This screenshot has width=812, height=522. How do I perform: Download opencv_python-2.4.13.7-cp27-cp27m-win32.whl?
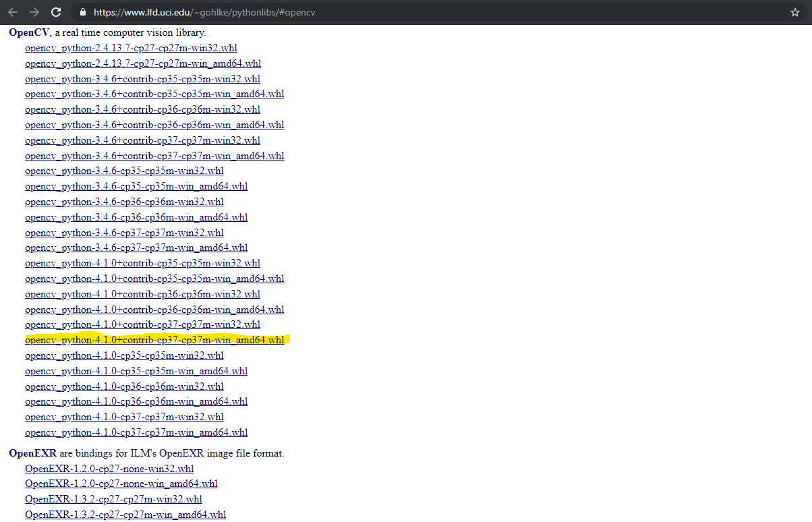pyautogui.click(x=131, y=48)
